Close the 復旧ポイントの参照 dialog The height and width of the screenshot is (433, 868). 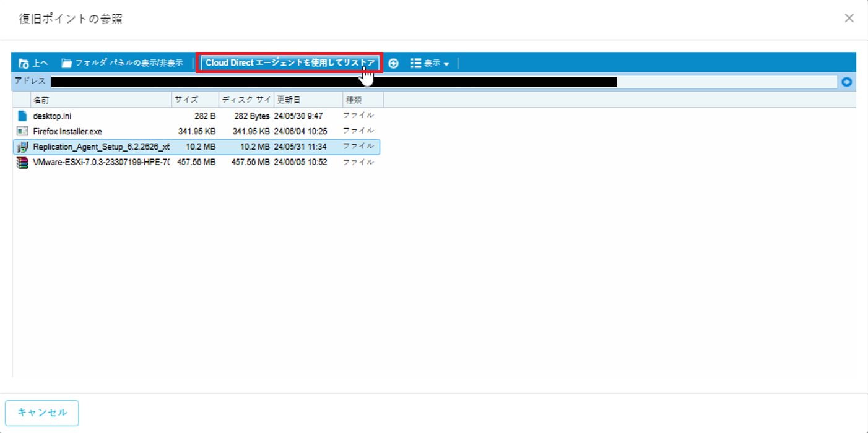coord(849,19)
